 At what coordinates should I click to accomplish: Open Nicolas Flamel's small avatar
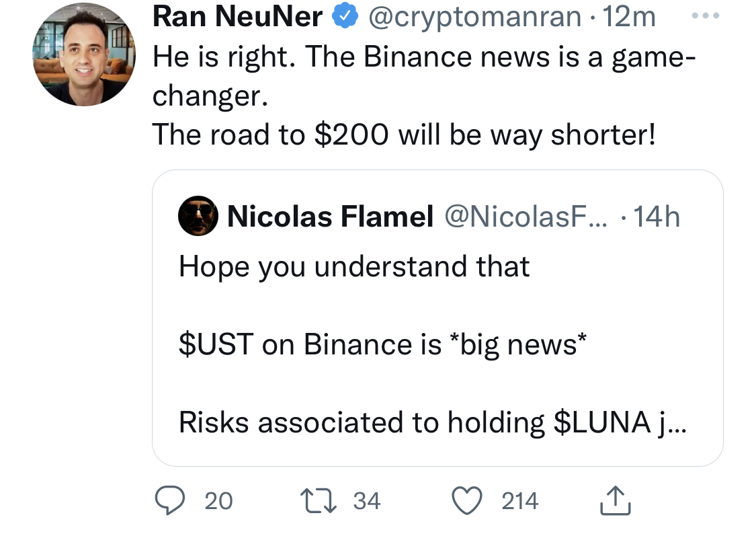click(x=198, y=216)
